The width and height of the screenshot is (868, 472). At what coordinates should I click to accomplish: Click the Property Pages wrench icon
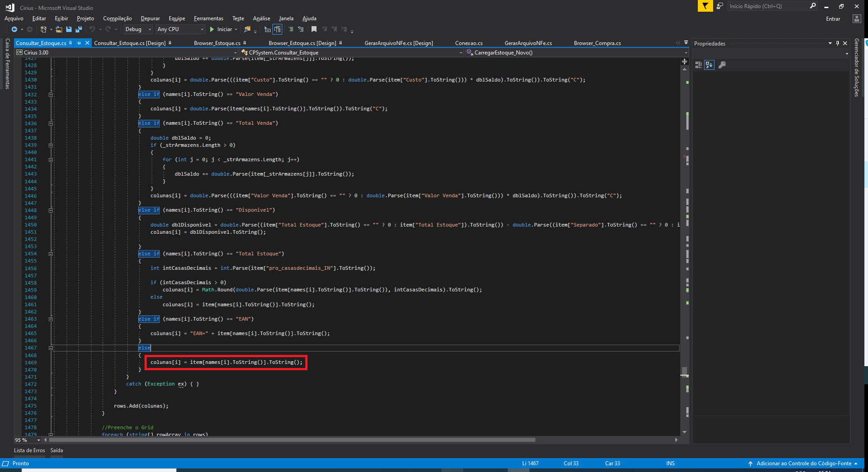click(x=722, y=65)
